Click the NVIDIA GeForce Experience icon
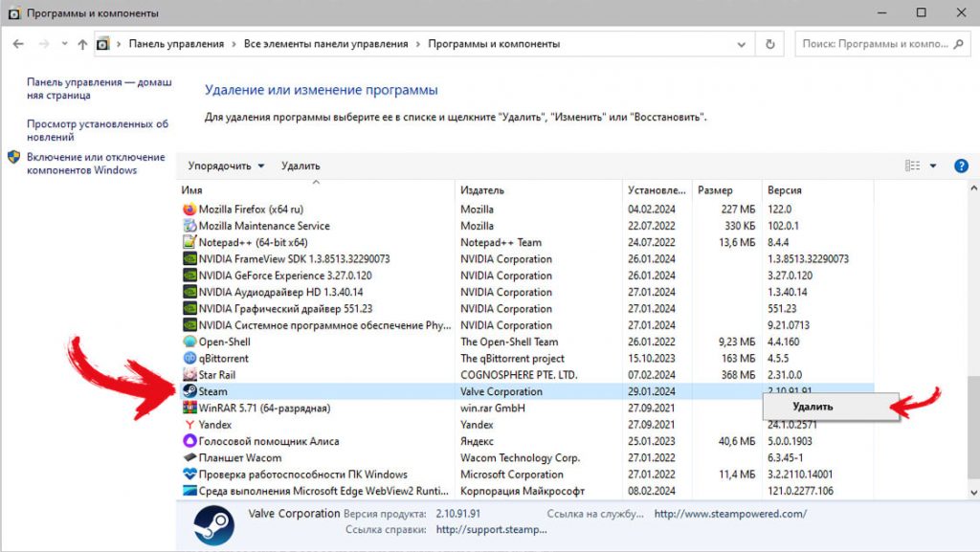 (189, 276)
